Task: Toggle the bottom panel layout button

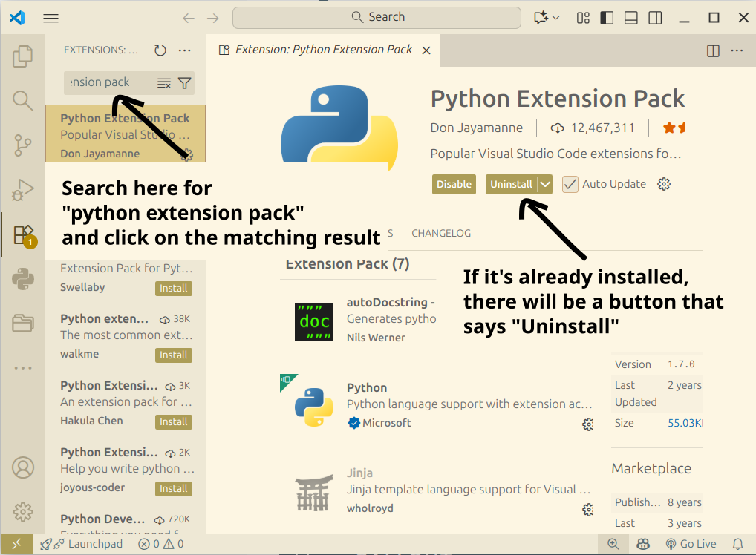Action: coord(630,18)
